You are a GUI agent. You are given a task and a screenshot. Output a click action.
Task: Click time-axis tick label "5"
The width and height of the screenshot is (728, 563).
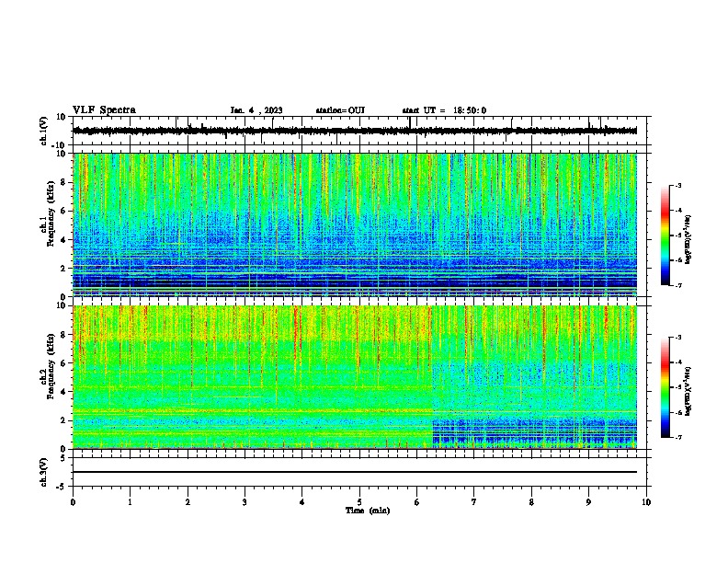(x=359, y=502)
